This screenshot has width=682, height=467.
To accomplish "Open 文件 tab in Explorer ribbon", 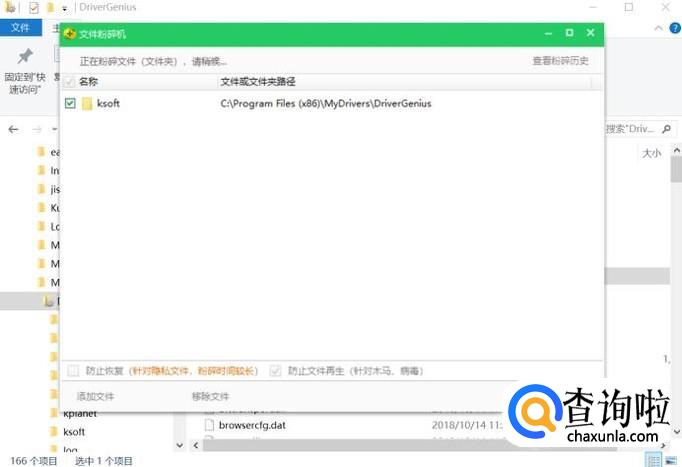I will pyautogui.click(x=20, y=28).
